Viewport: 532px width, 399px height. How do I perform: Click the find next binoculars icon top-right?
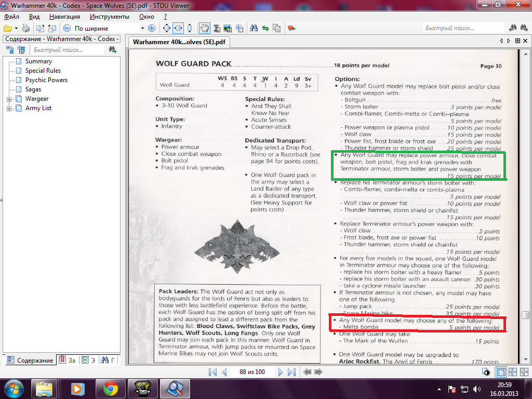524,28
